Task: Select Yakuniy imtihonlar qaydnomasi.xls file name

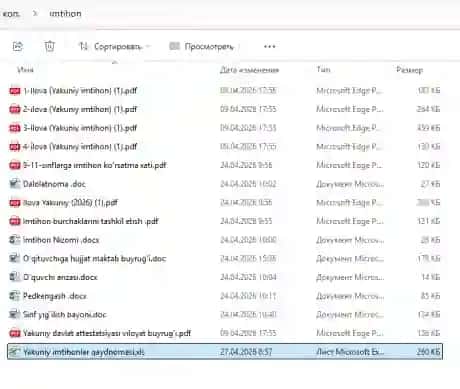Action: tap(84, 352)
